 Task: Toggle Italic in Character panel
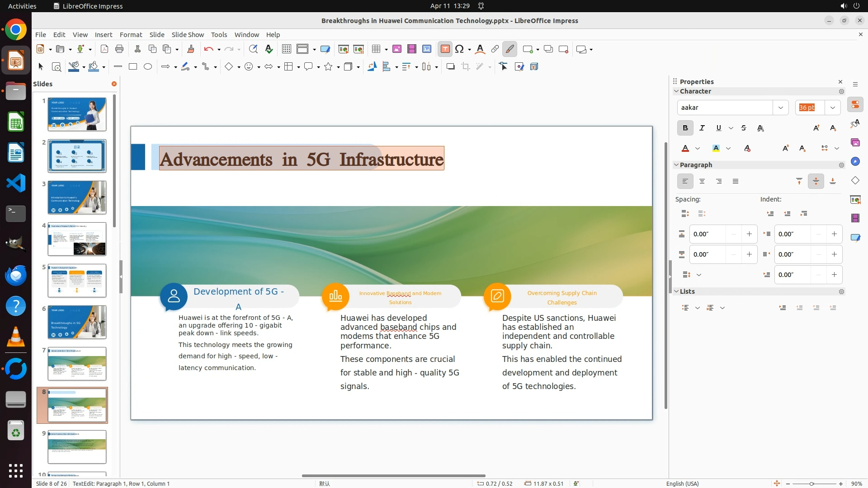click(702, 128)
